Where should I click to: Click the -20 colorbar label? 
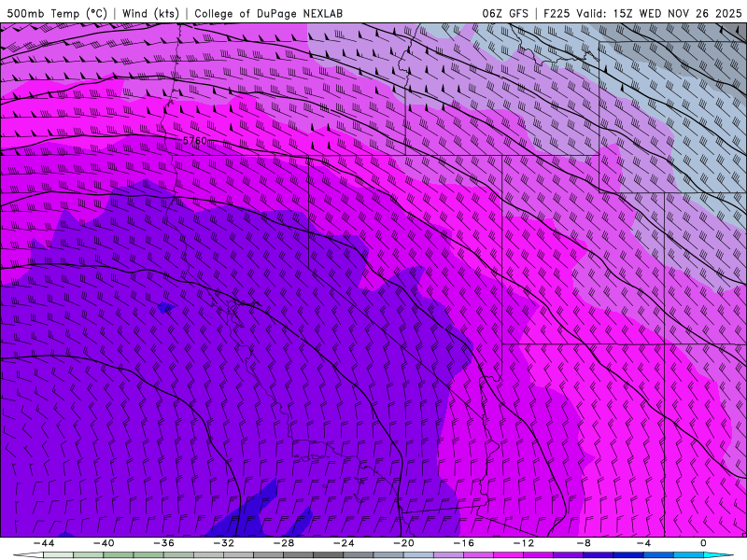point(404,543)
